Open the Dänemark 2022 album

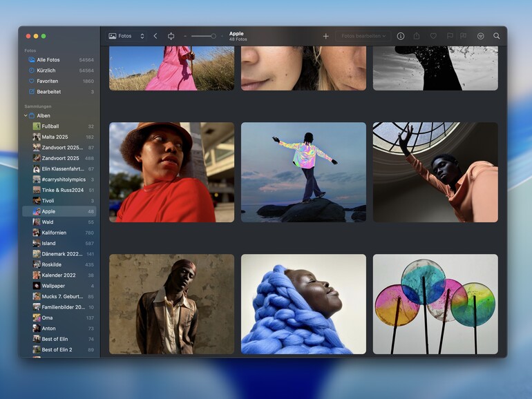pos(59,254)
